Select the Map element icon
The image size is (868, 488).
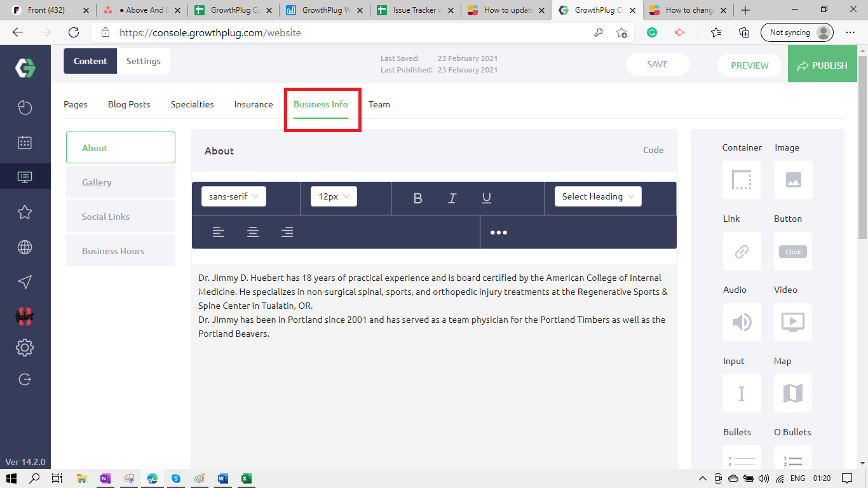(793, 393)
